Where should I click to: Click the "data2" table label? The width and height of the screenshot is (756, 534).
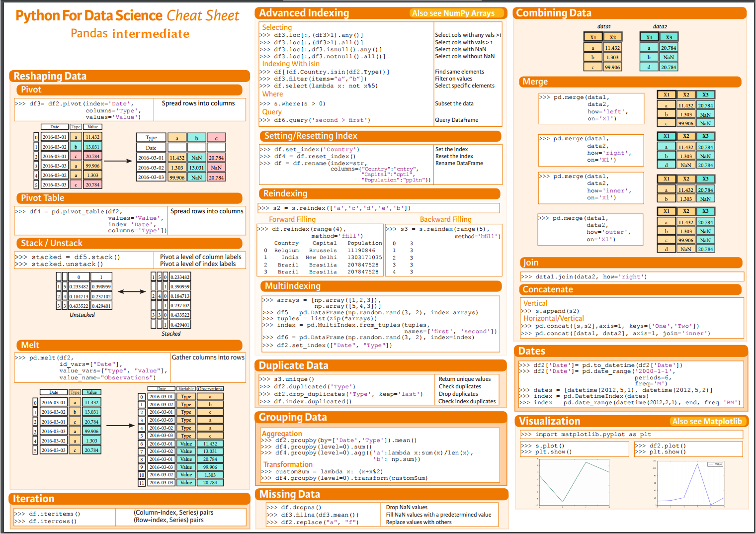660,26
